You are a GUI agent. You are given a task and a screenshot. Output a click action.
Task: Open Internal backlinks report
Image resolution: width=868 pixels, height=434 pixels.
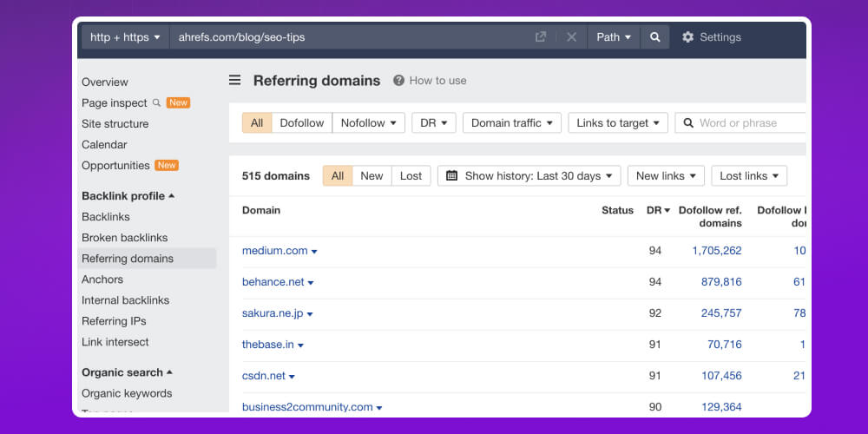126,300
